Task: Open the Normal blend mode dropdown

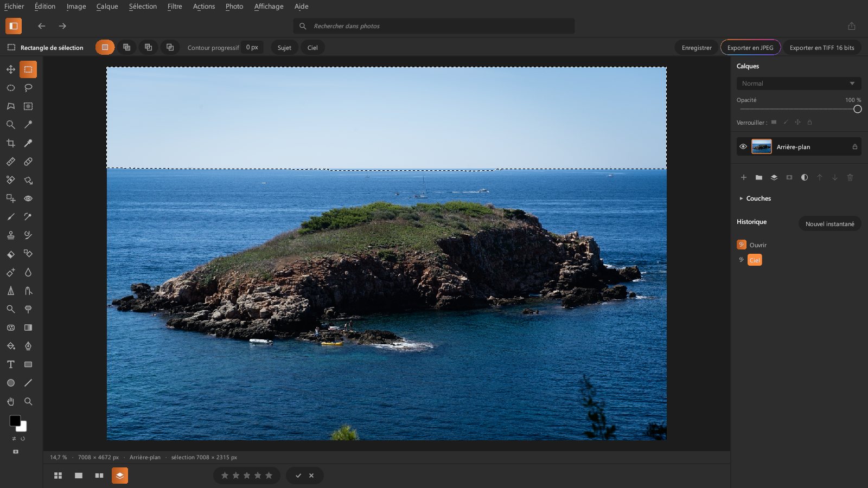Action: [799, 84]
